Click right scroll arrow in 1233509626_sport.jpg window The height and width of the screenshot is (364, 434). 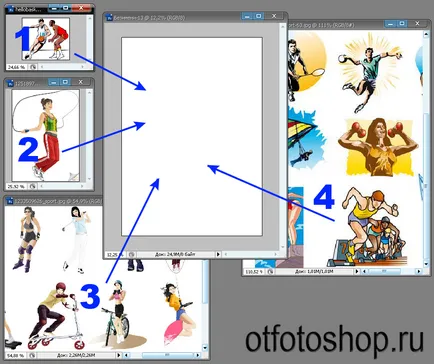[198, 355]
